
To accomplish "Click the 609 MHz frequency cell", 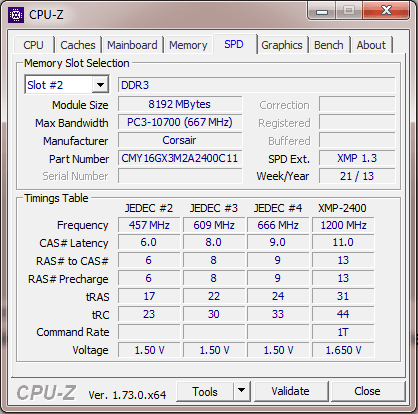I will [x=214, y=225].
